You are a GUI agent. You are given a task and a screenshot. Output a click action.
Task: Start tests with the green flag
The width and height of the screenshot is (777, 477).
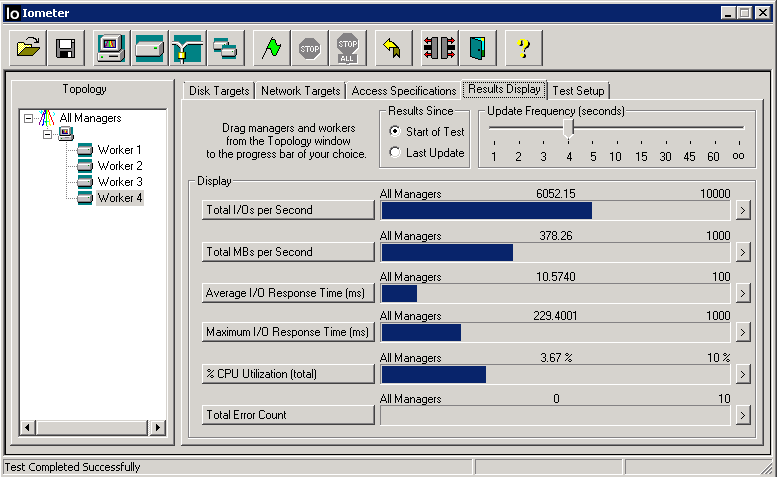coord(272,48)
